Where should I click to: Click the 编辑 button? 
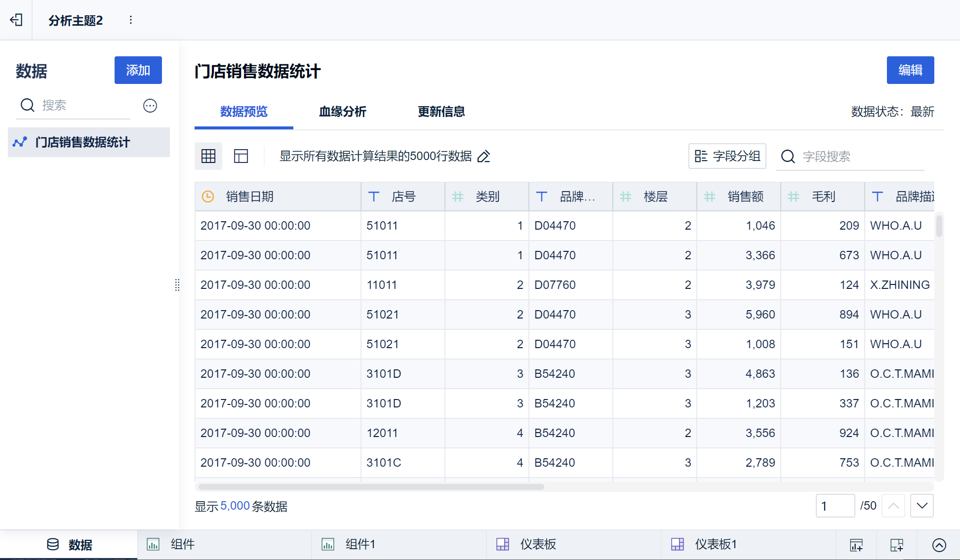pyautogui.click(x=910, y=70)
